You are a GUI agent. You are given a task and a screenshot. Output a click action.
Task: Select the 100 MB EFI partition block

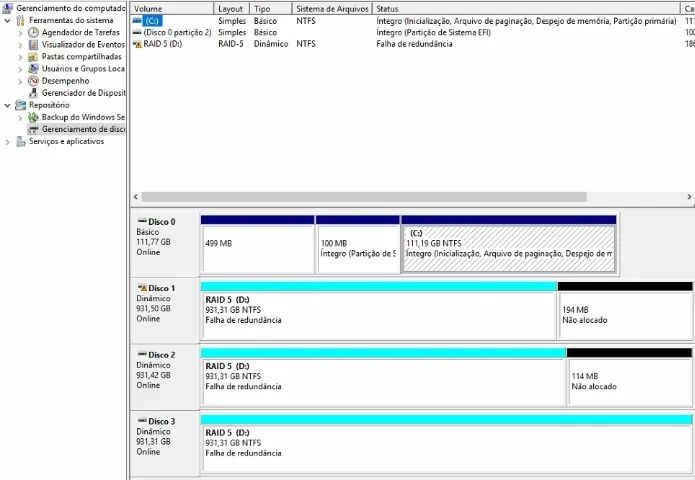pyautogui.click(x=358, y=245)
